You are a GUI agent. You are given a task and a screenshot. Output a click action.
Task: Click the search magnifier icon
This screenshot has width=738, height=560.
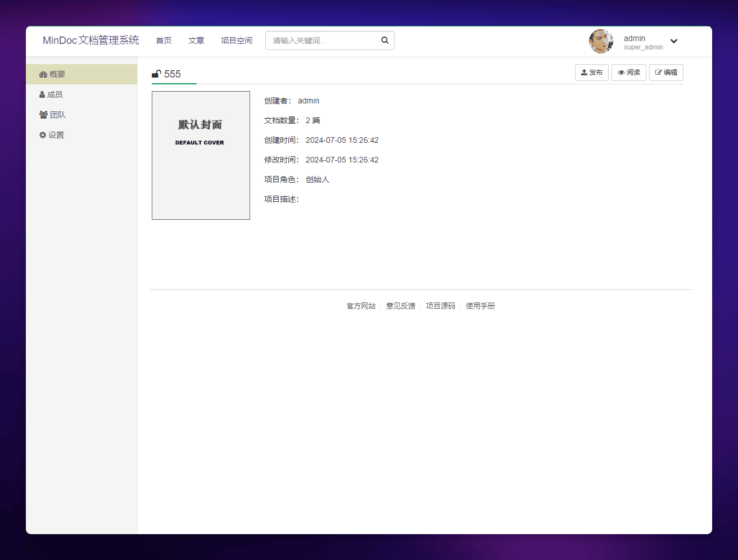click(384, 40)
